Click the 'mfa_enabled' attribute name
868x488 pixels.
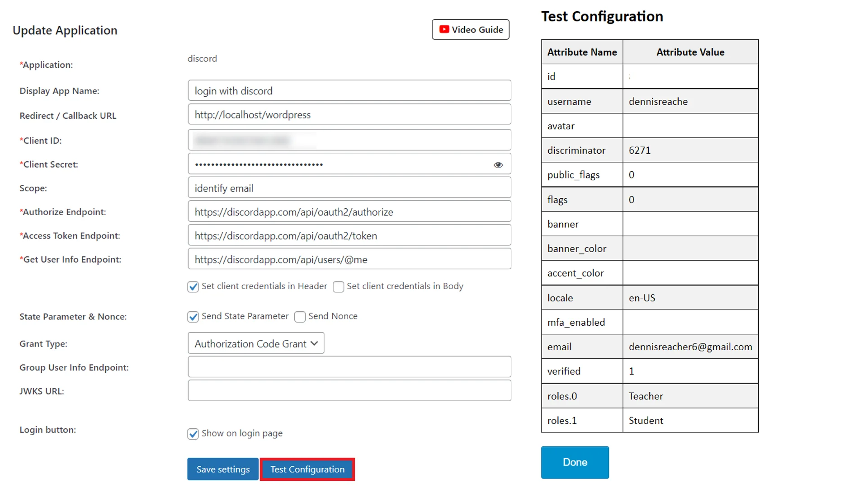pyautogui.click(x=576, y=323)
